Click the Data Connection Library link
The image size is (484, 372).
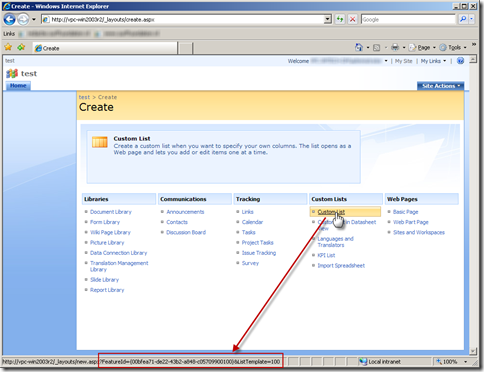[x=118, y=253]
